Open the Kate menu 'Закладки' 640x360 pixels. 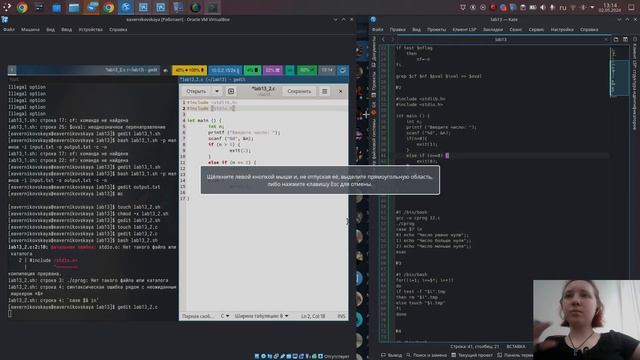493,29
